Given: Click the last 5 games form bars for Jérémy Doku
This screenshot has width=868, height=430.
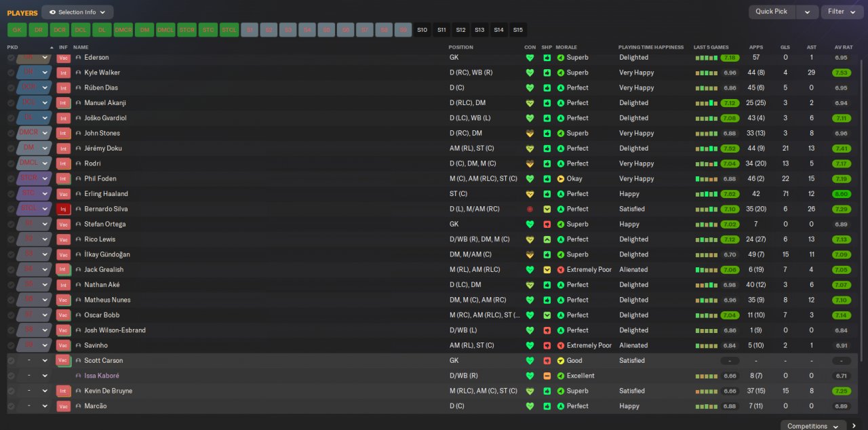Looking at the screenshot, I should tap(706, 149).
